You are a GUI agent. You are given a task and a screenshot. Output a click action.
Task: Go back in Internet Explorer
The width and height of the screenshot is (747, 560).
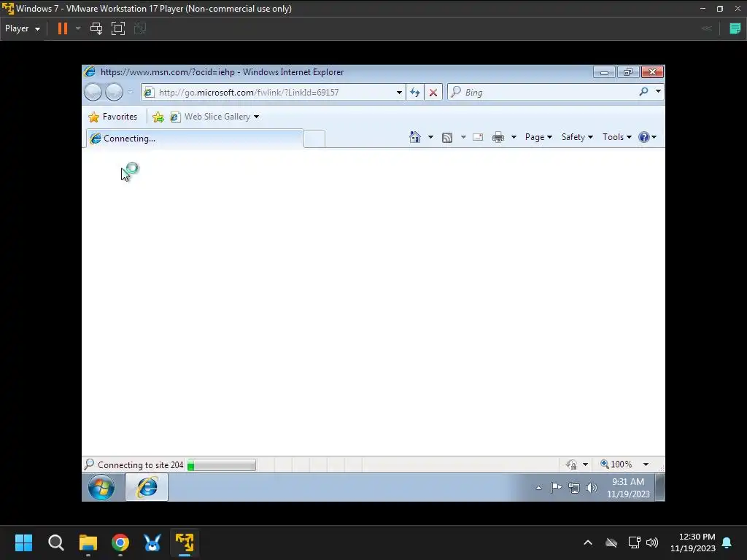(93, 92)
